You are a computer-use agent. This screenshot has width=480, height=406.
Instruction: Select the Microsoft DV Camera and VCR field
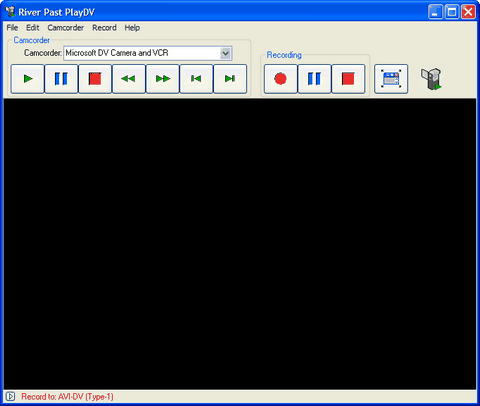pos(148,53)
